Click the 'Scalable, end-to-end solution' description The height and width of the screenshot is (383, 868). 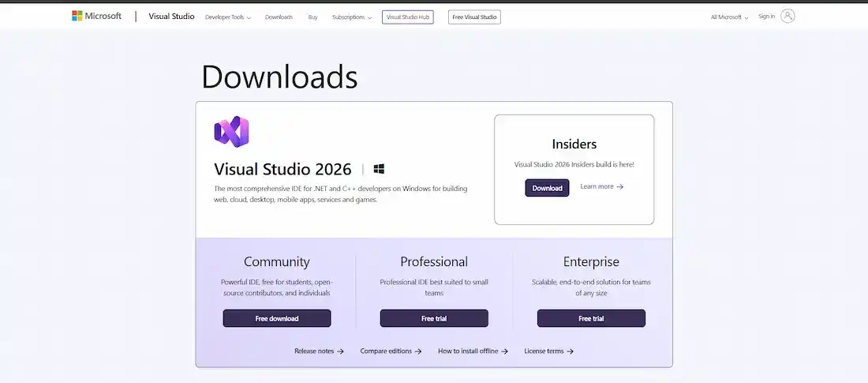(591, 287)
